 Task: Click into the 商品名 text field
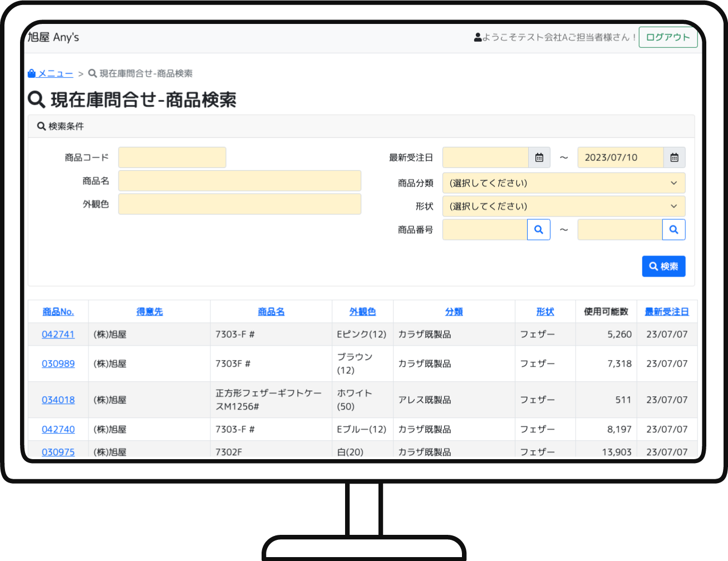(239, 181)
